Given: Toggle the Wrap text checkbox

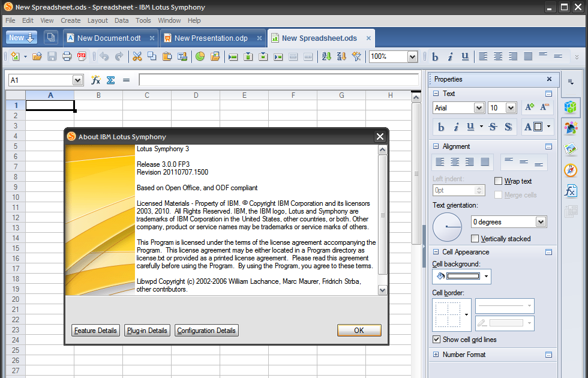Looking at the screenshot, I should pyautogui.click(x=497, y=181).
